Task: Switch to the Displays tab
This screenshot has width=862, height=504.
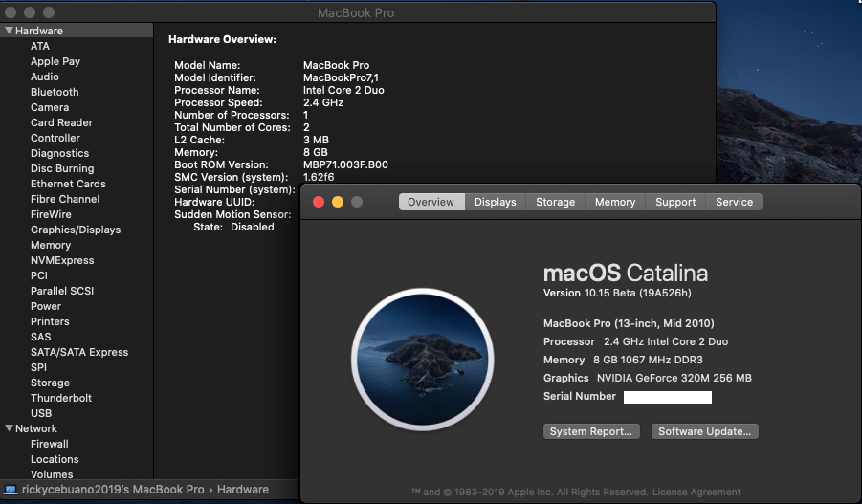Action: (496, 202)
